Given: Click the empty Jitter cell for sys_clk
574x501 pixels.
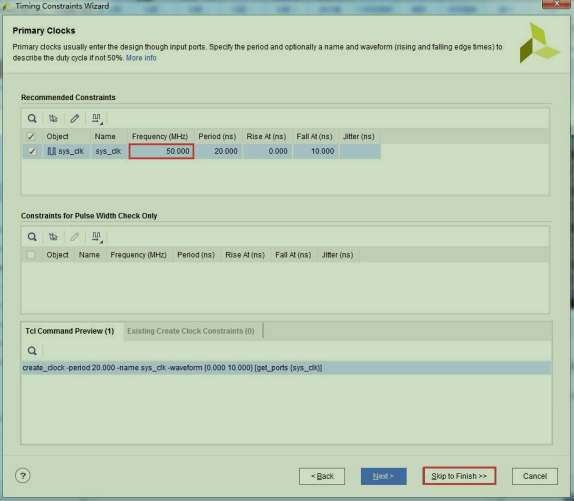Looking at the screenshot, I should tap(360, 151).
